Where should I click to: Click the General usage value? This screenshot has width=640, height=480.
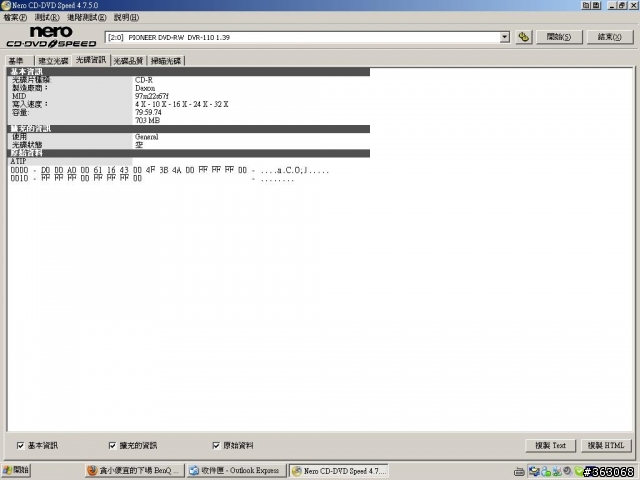coord(147,137)
